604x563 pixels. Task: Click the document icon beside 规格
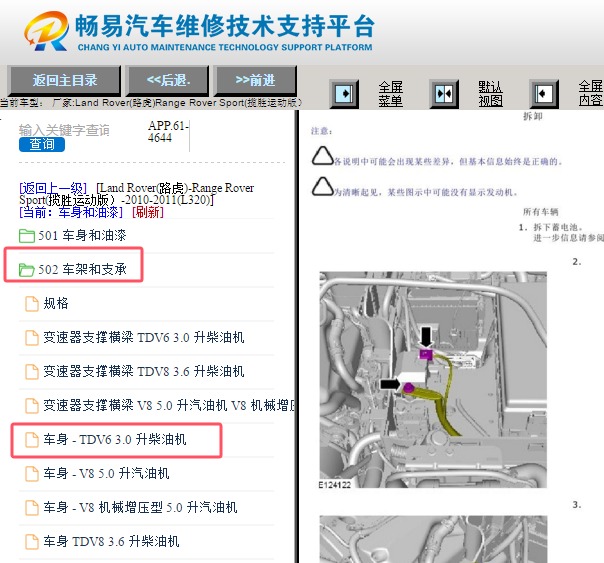[x=32, y=303]
